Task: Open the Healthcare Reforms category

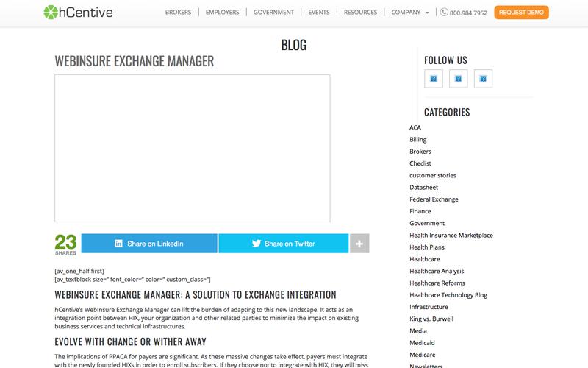Action: (x=437, y=283)
